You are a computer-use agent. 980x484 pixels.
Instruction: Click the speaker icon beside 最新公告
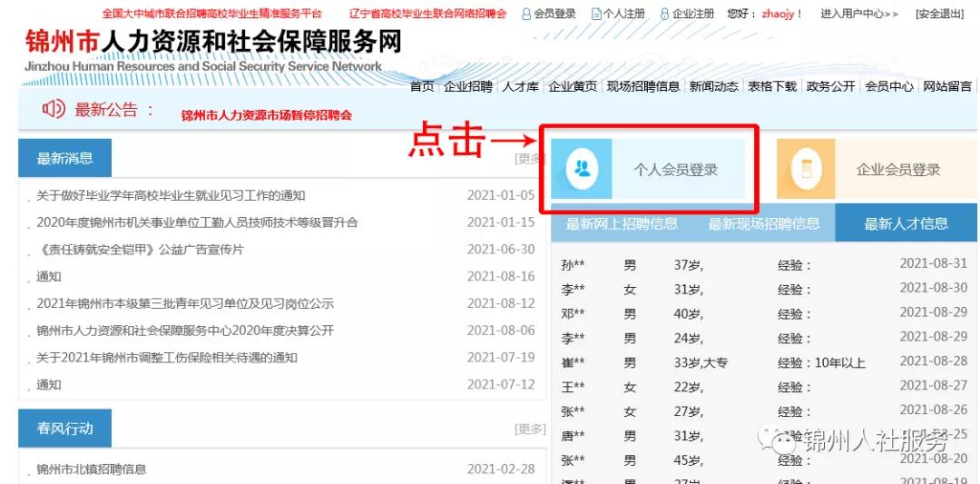54,110
